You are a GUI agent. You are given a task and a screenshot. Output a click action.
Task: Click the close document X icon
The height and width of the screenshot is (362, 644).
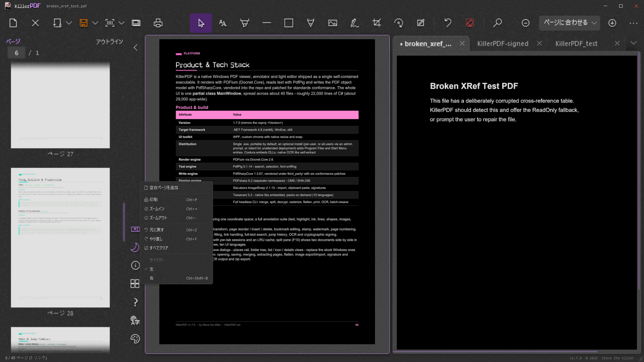(35, 23)
